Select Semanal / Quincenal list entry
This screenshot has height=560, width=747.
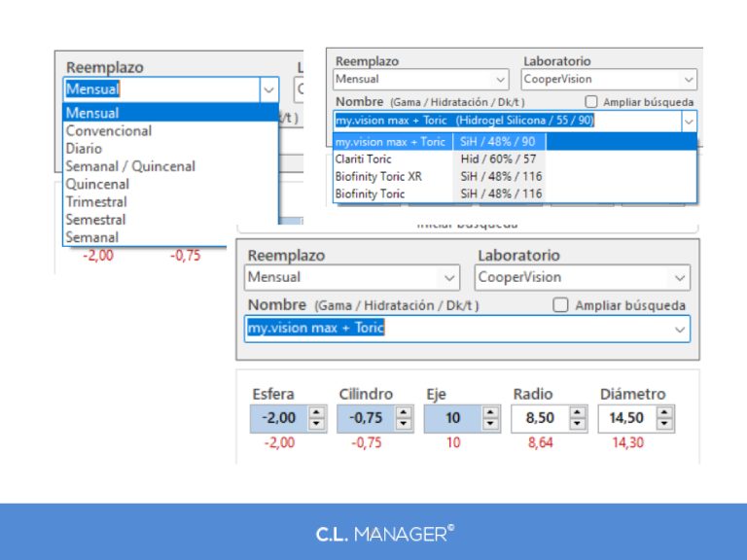click(130, 166)
